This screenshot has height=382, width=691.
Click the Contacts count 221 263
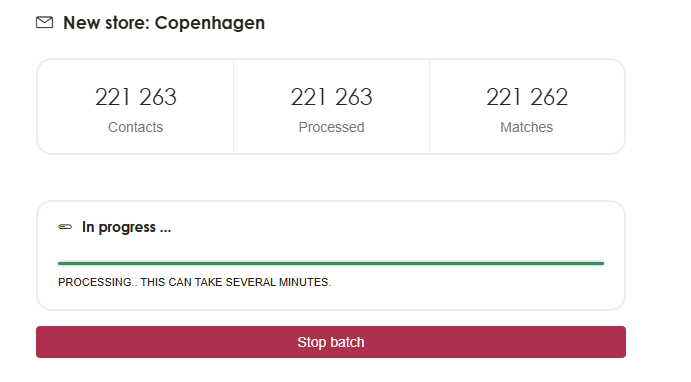tap(136, 97)
